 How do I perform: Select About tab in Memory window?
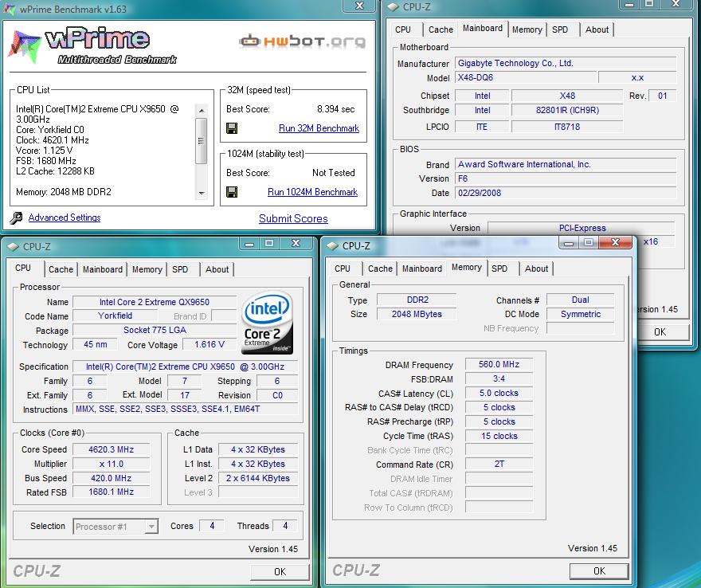point(536,269)
